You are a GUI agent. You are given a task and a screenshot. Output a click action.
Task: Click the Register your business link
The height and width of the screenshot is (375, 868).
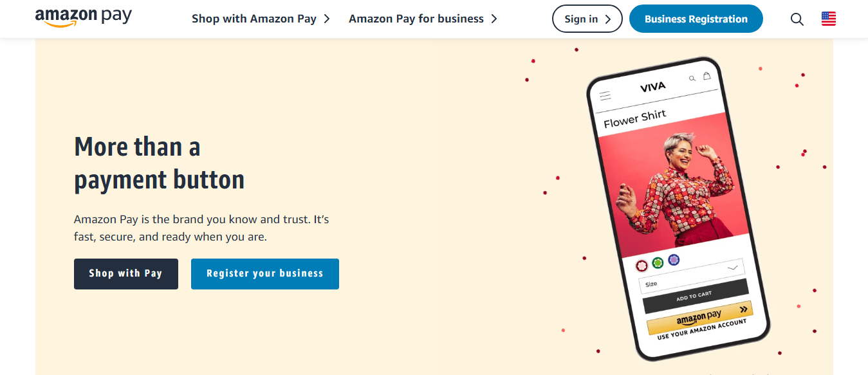tap(264, 273)
